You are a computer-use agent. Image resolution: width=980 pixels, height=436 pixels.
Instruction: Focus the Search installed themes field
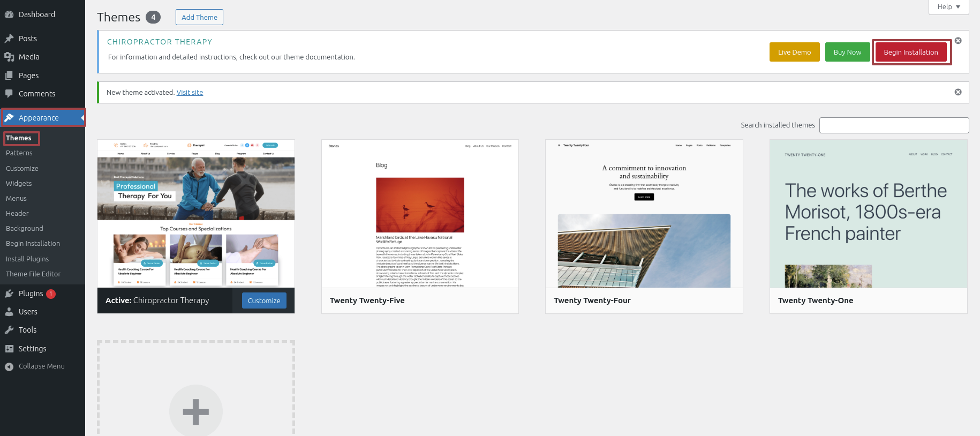(x=894, y=125)
